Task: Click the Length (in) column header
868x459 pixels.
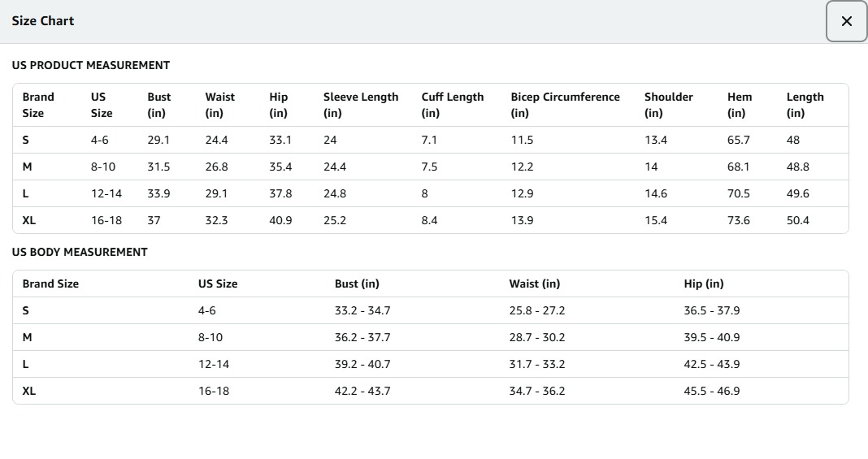Action: tap(805, 105)
